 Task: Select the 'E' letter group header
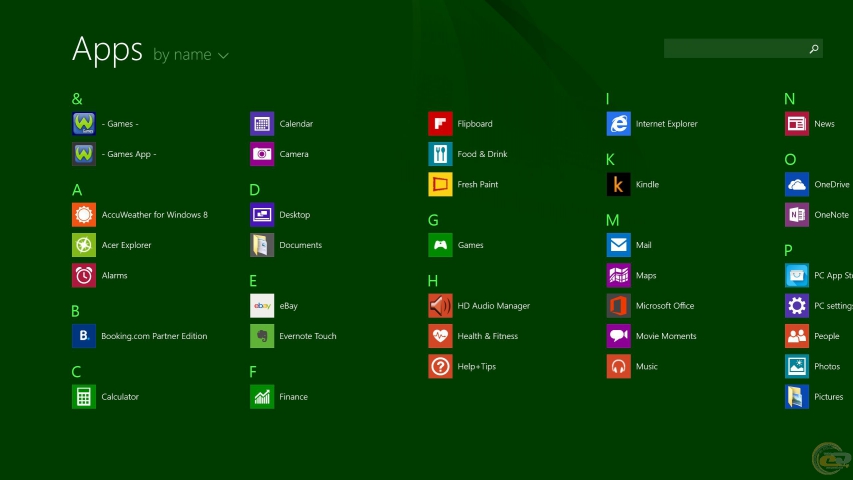253,281
